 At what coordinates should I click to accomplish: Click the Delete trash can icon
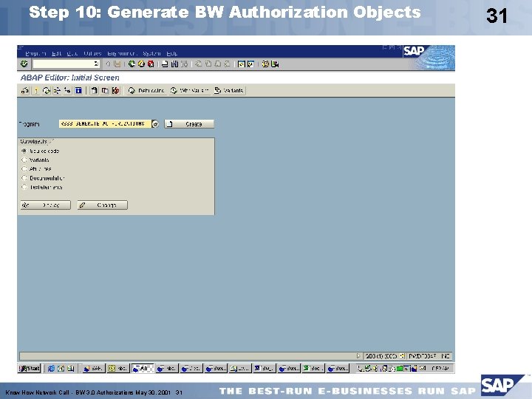pyautogui.click(x=95, y=91)
